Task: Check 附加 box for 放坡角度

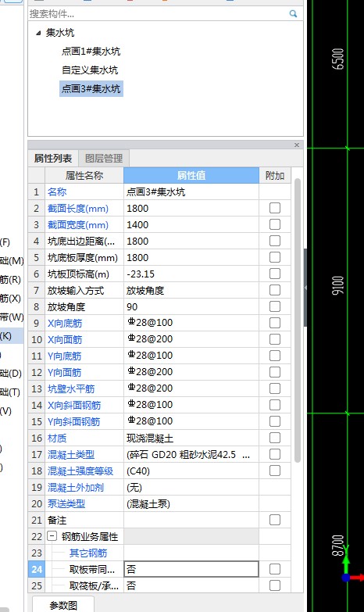Action: pyautogui.click(x=275, y=306)
